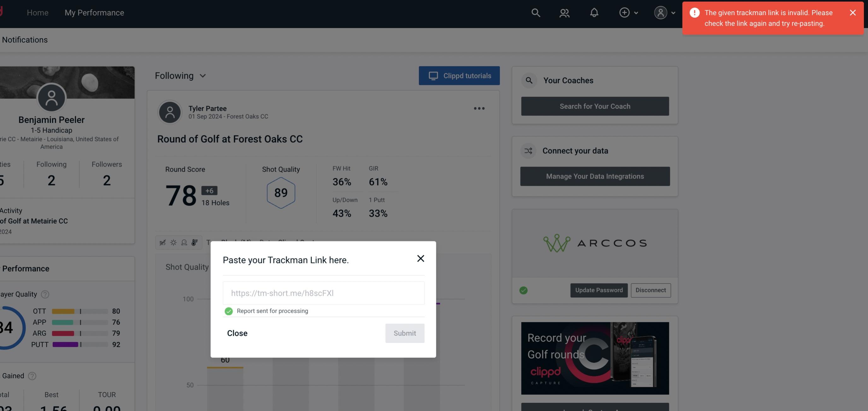The width and height of the screenshot is (868, 411).
Task: Expand the user profile options dropdown
Action: pyautogui.click(x=664, y=12)
